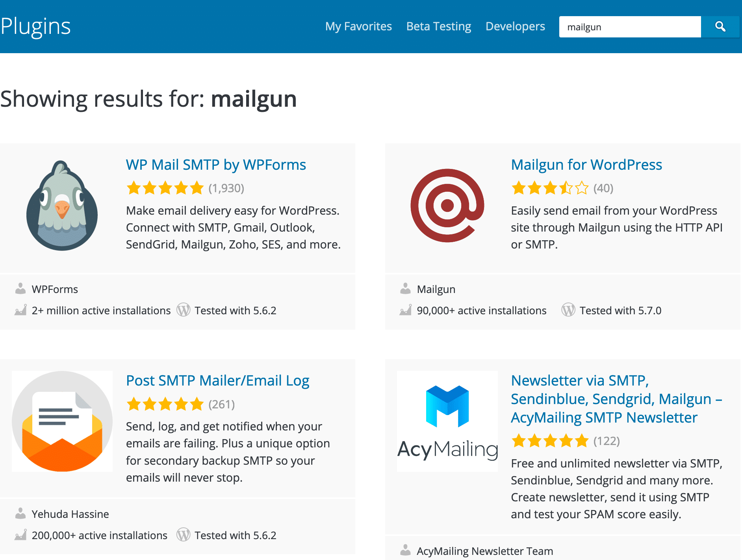Click WordPress logo beside Post SMTP's Tested with 5.6.2
The width and height of the screenshot is (742, 560).
point(183,535)
